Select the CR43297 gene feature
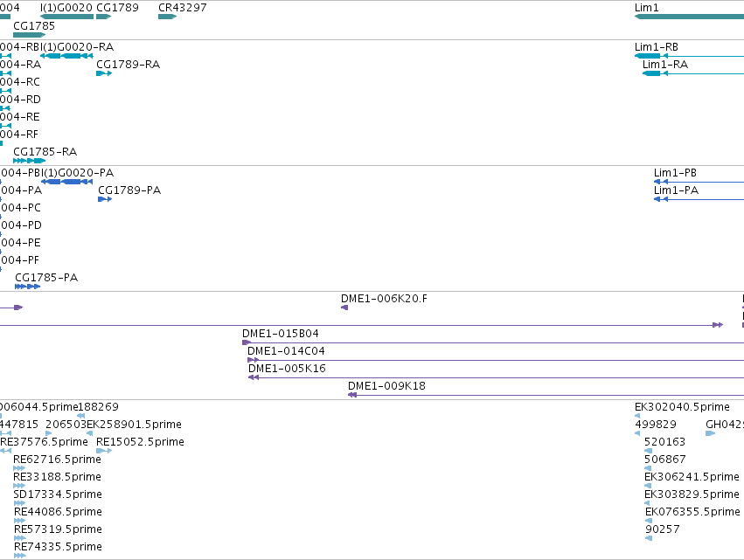Screen dimensions: 744x560 (x=168, y=17)
